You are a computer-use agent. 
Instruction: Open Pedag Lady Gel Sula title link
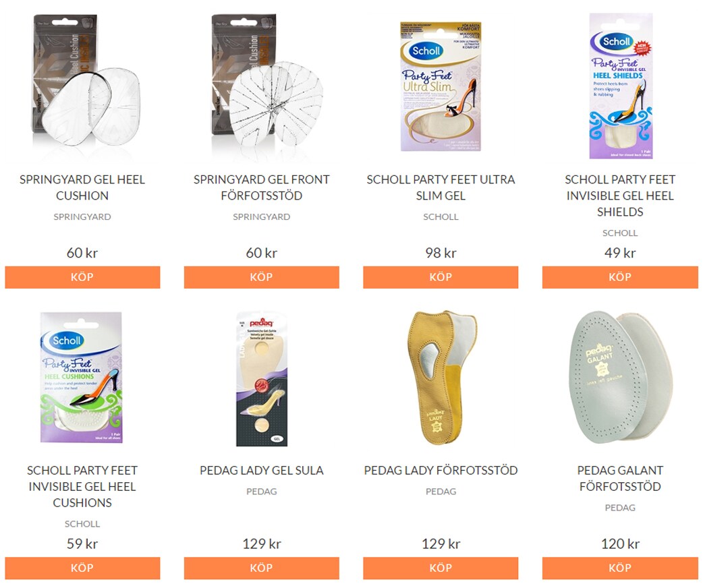[261, 470]
